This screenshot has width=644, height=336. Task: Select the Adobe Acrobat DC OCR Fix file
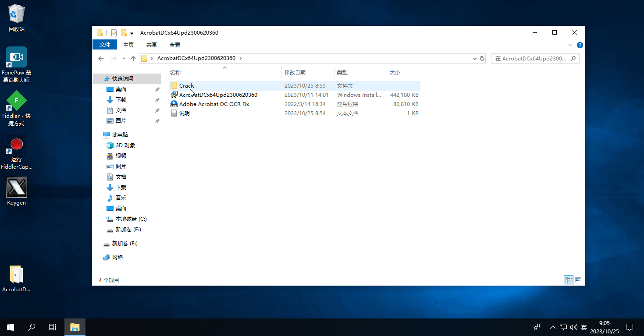(x=214, y=104)
